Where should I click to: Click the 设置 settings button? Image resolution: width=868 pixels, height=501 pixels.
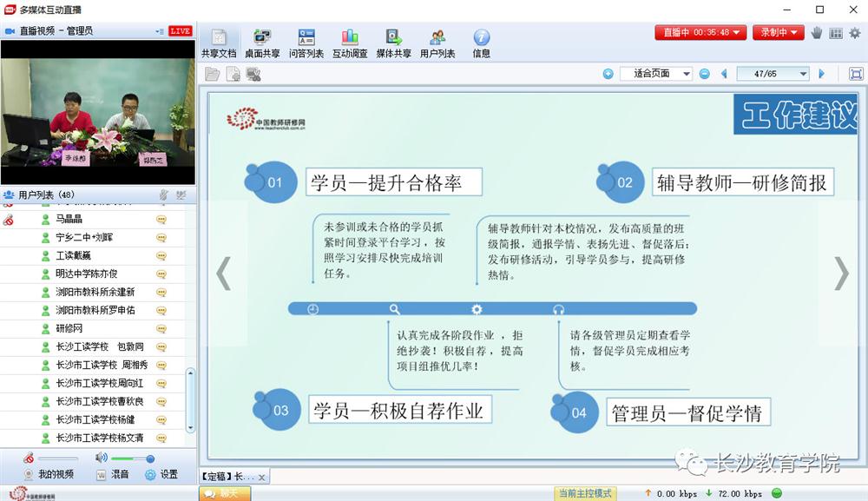point(161,475)
